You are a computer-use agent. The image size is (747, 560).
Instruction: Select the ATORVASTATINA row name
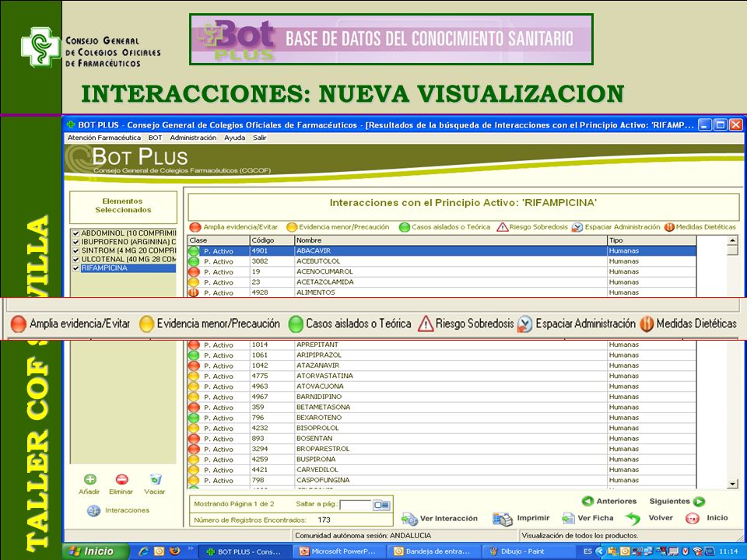coord(325,376)
